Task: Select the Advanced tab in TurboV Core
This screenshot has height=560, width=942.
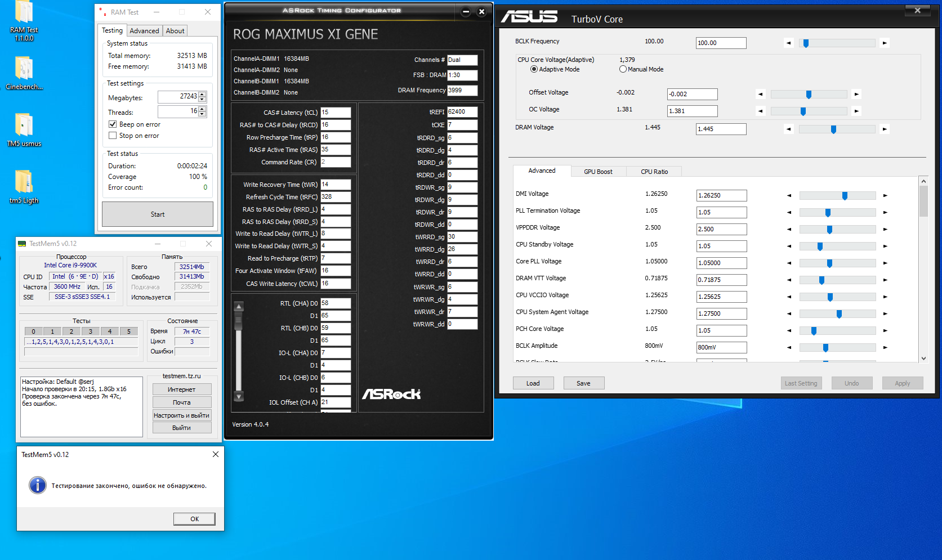Action: click(x=542, y=171)
